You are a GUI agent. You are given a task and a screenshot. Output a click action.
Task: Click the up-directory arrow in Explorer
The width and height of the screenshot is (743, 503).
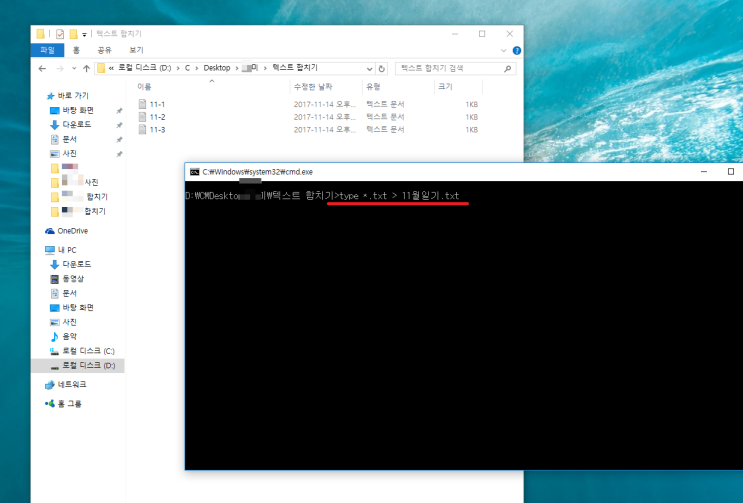click(x=86, y=68)
